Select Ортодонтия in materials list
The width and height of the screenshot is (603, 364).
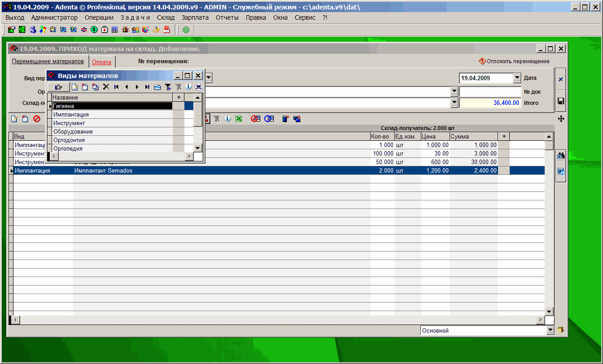click(69, 140)
